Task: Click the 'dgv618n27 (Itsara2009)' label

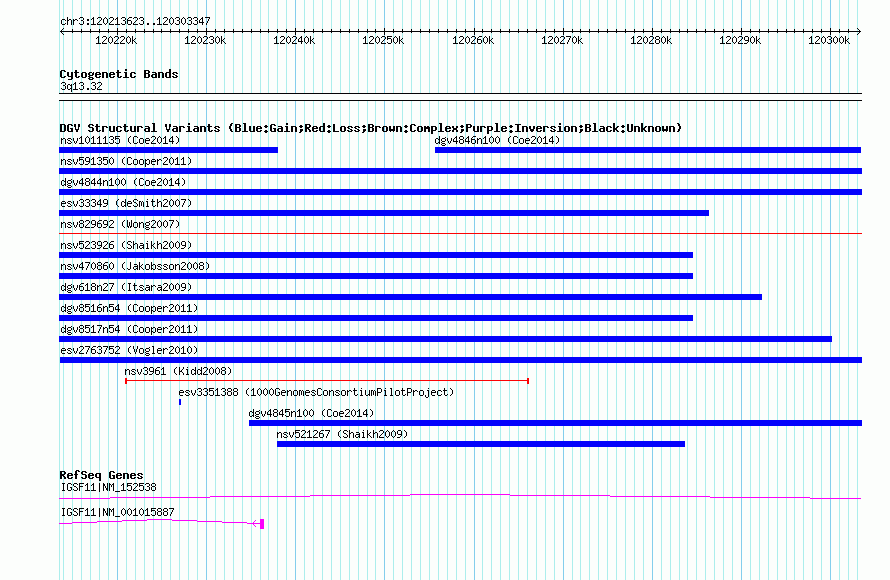Action: coord(126,287)
